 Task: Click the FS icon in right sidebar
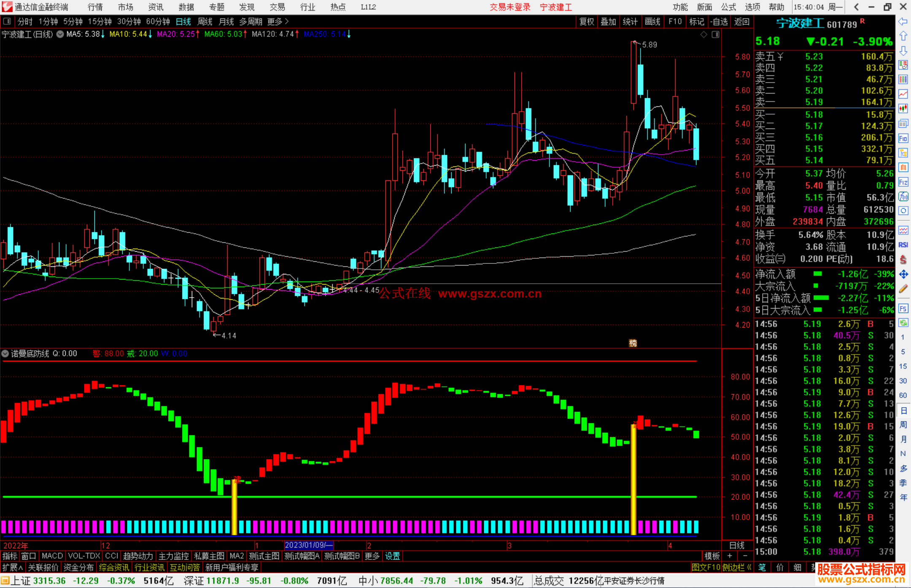tap(903, 309)
